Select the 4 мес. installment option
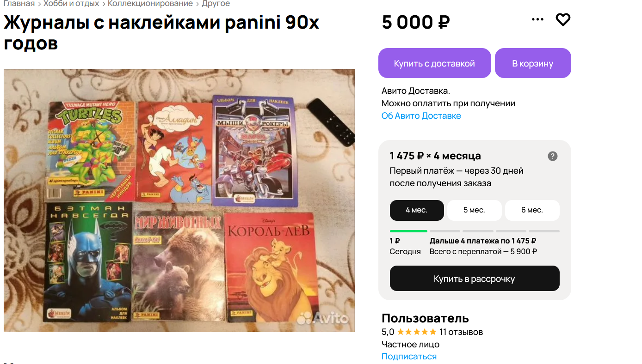Viewport: 642px width, 364px height. (417, 210)
